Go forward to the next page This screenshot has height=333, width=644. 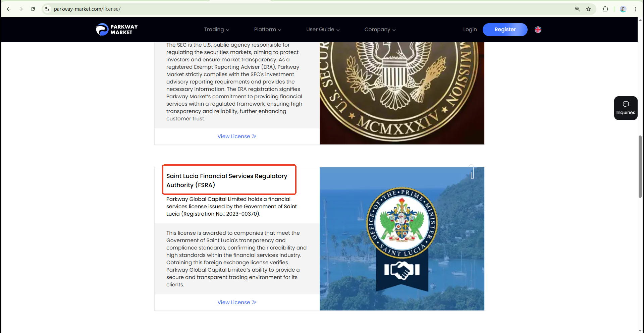(21, 9)
